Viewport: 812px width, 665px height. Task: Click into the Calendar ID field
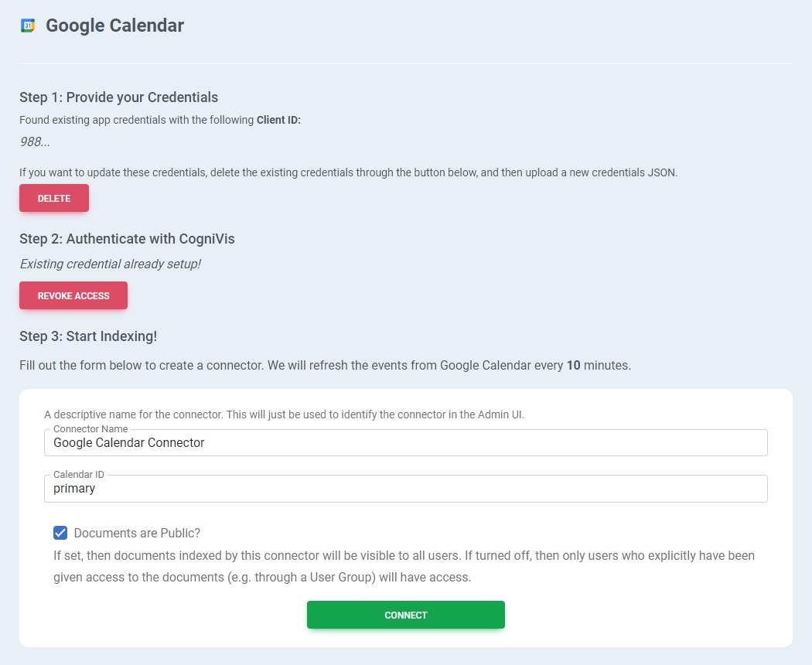(405, 489)
